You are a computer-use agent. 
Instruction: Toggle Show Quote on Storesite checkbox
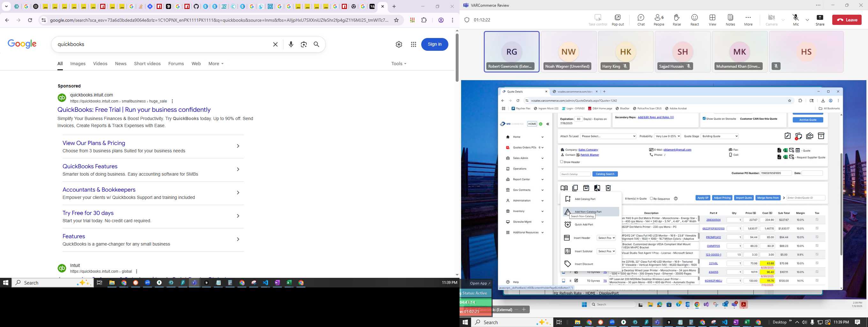click(x=704, y=118)
